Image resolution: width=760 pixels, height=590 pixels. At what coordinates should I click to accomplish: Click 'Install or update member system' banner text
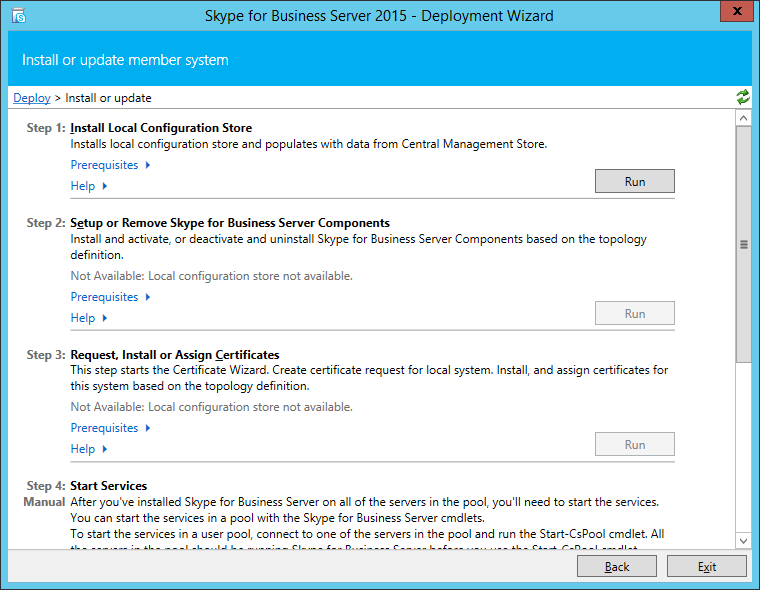coord(125,60)
